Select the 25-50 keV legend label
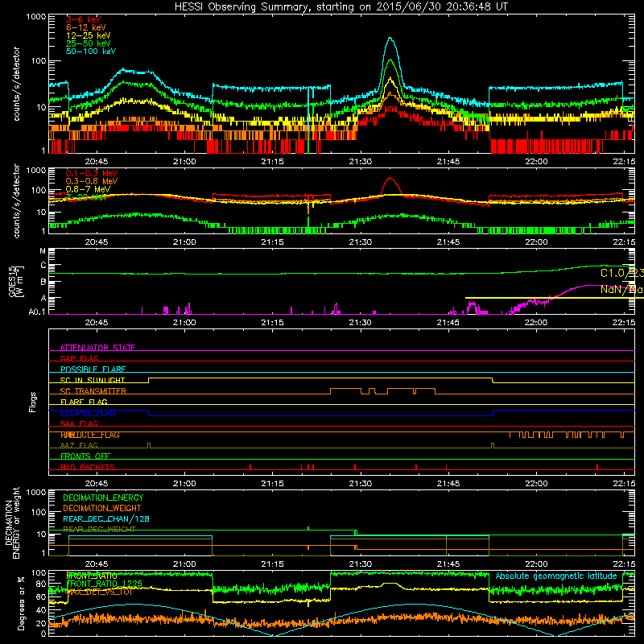This screenshot has height=644, width=644. coord(89,43)
